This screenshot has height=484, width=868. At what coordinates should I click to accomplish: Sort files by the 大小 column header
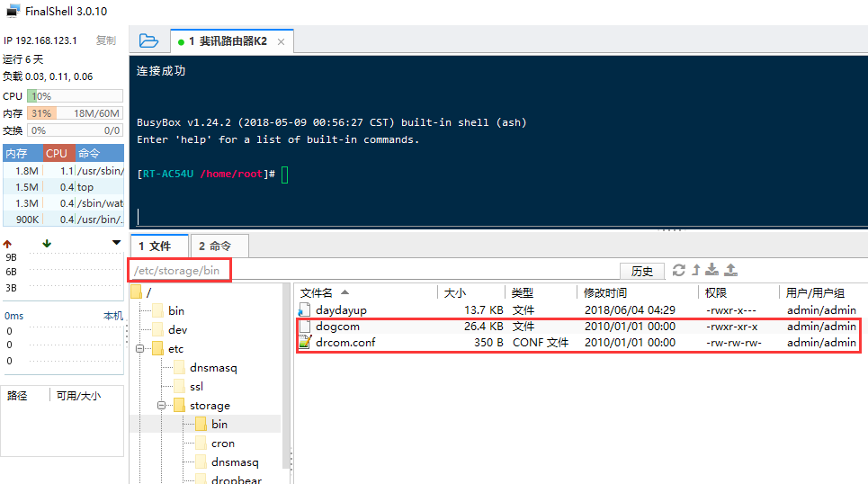[x=471, y=292]
